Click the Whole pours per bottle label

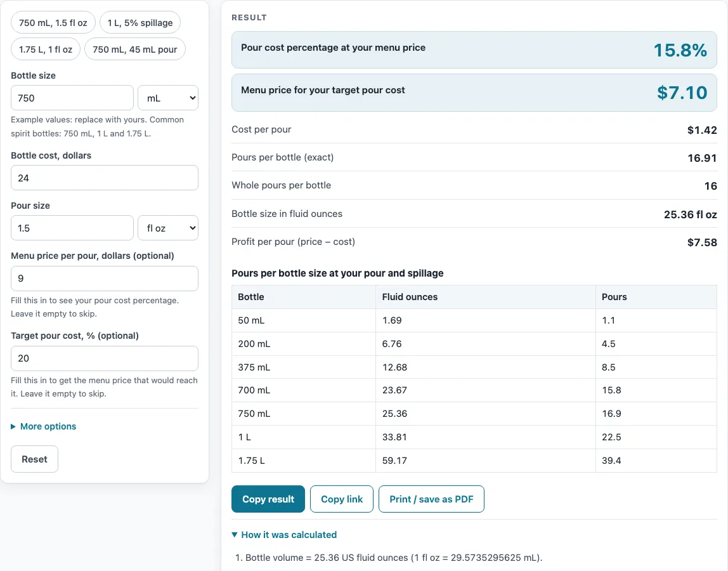coord(282,185)
